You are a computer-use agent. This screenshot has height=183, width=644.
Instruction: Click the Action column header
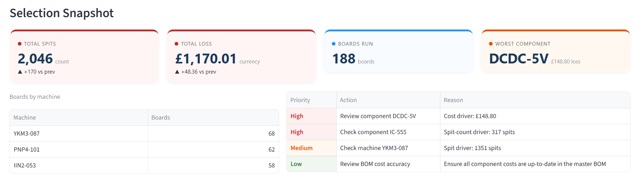click(388, 100)
